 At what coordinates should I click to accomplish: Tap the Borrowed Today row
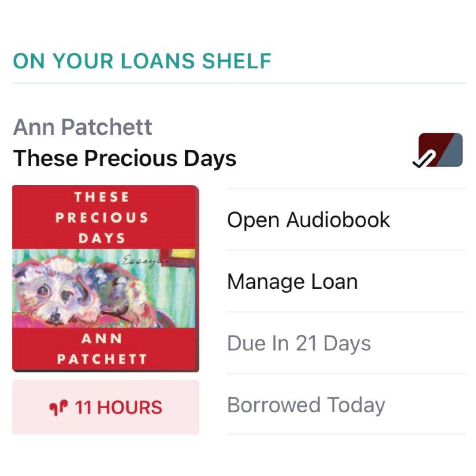[x=306, y=405]
